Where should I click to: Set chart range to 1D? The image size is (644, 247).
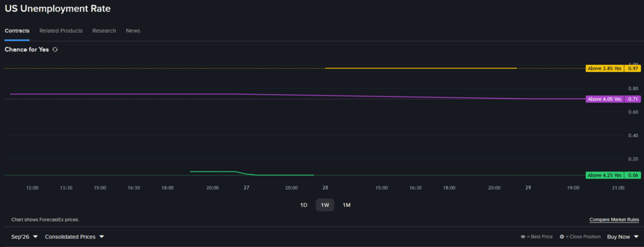coord(303,205)
